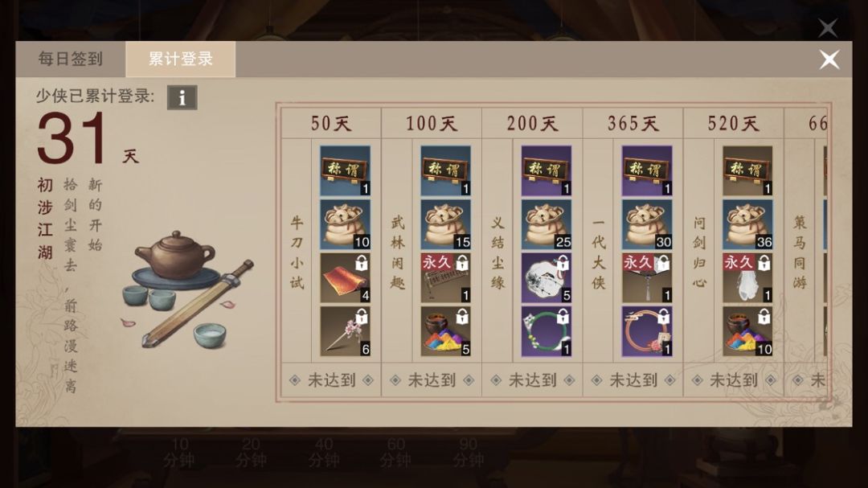868x488 pixels.
Task: Switch to the 每日签到 tab
Action: coord(70,59)
